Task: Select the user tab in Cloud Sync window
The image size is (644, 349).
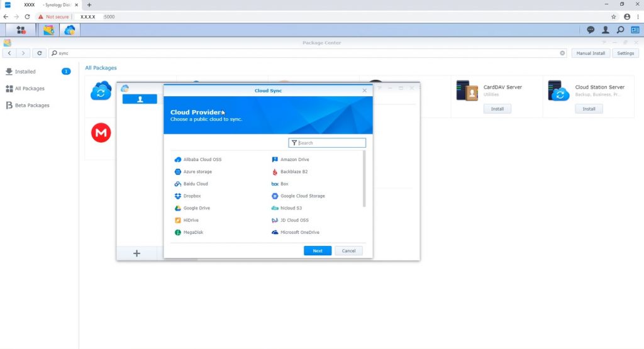Action: tap(140, 99)
